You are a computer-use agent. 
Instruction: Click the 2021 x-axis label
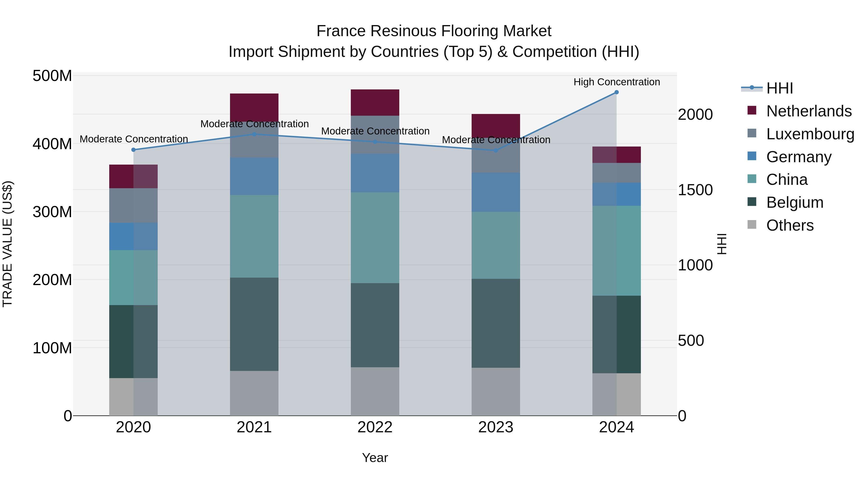pyautogui.click(x=254, y=427)
